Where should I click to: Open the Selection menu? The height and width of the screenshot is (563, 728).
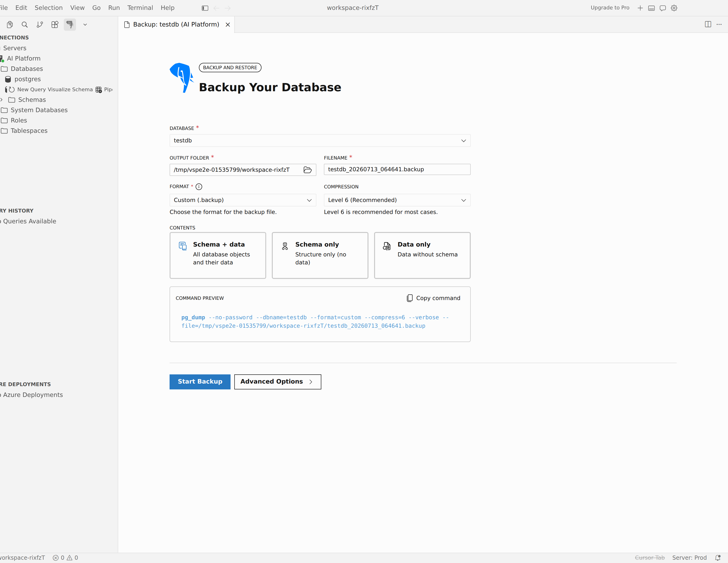click(49, 8)
